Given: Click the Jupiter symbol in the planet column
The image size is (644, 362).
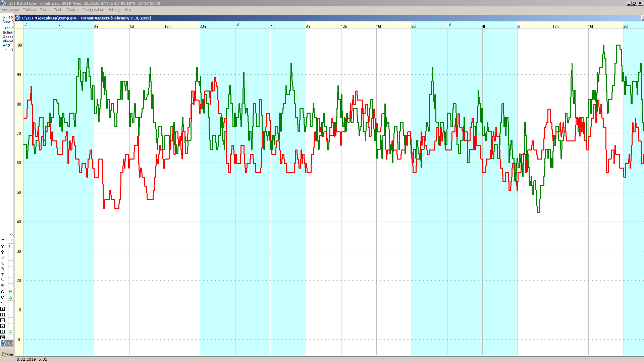Looking at the screenshot, I should tap(3, 263).
